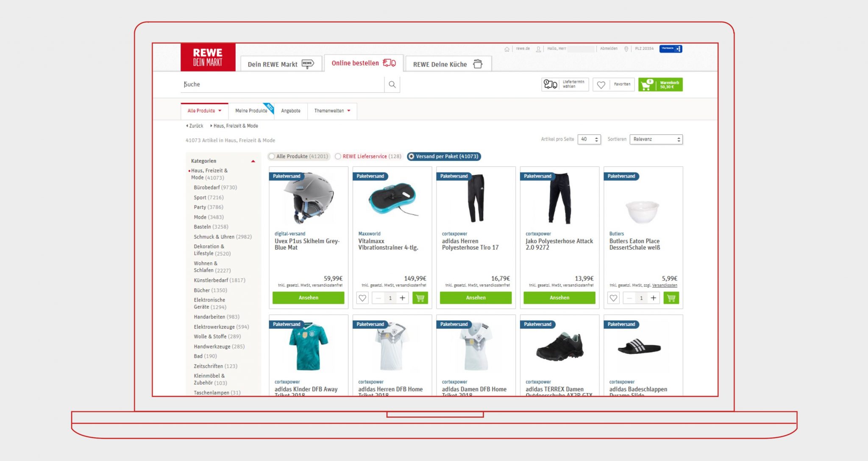This screenshot has width=868, height=461.
Task: Select Mode category in sidebar
Action: [209, 217]
